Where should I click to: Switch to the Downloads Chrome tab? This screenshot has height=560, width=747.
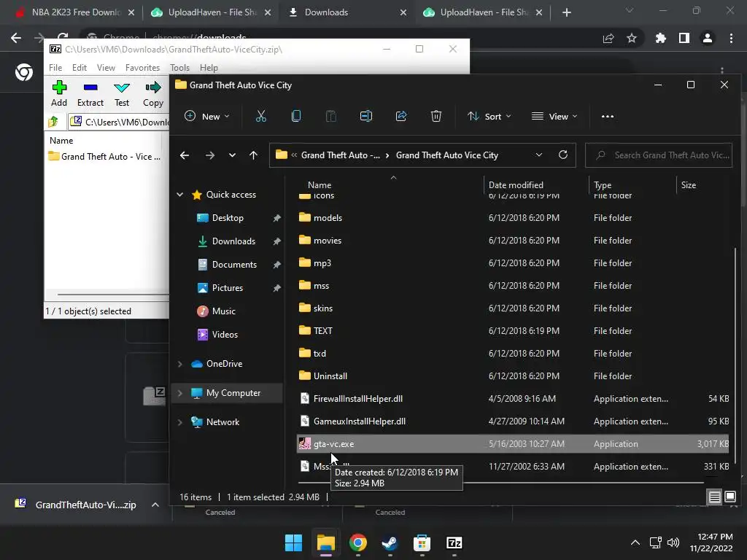point(347,12)
